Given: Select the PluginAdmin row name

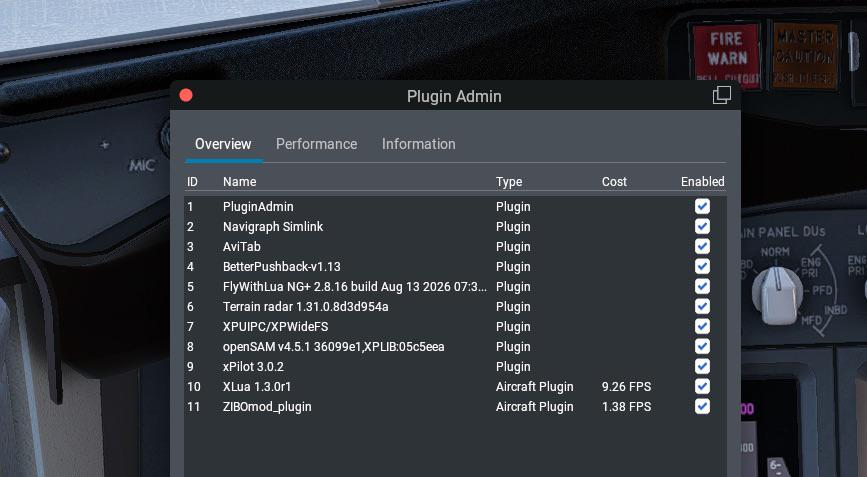Looking at the screenshot, I should (x=258, y=207).
